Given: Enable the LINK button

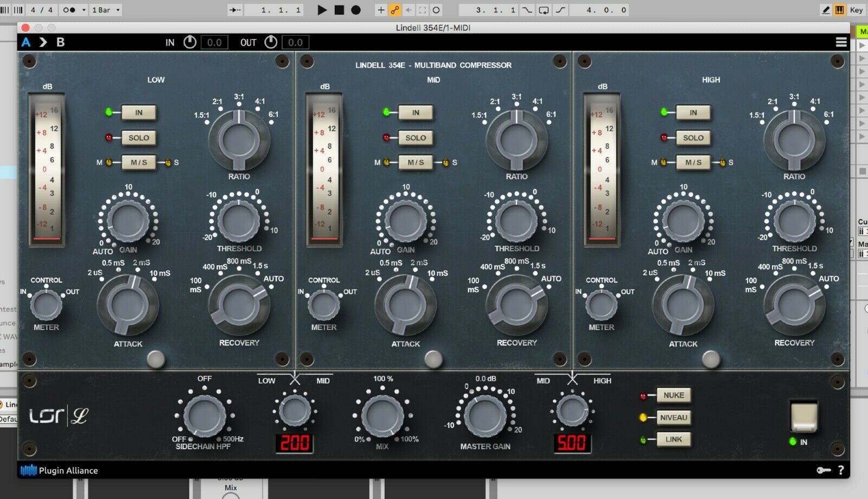Looking at the screenshot, I should coord(674,439).
